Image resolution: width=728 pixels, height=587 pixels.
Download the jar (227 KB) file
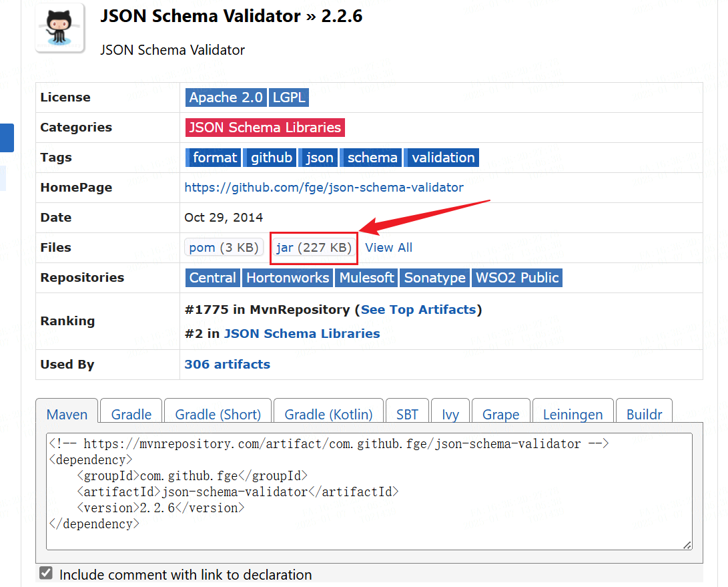click(314, 248)
